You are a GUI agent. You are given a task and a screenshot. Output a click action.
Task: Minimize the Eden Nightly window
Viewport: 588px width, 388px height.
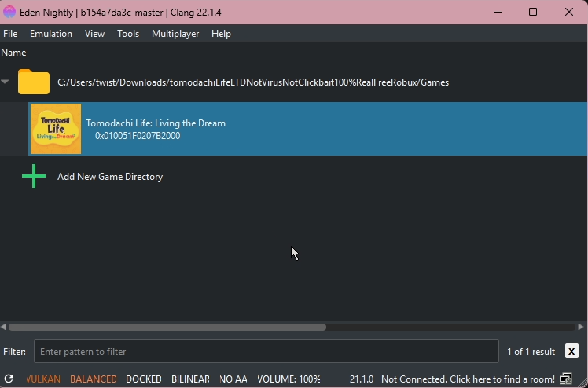pyautogui.click(x=498, y=12)
